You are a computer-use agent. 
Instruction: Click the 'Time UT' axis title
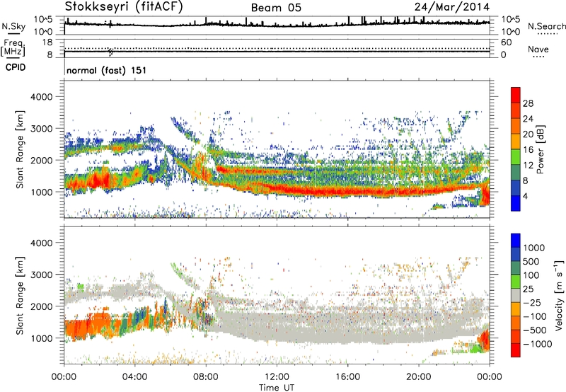click(x=277, y=388)
